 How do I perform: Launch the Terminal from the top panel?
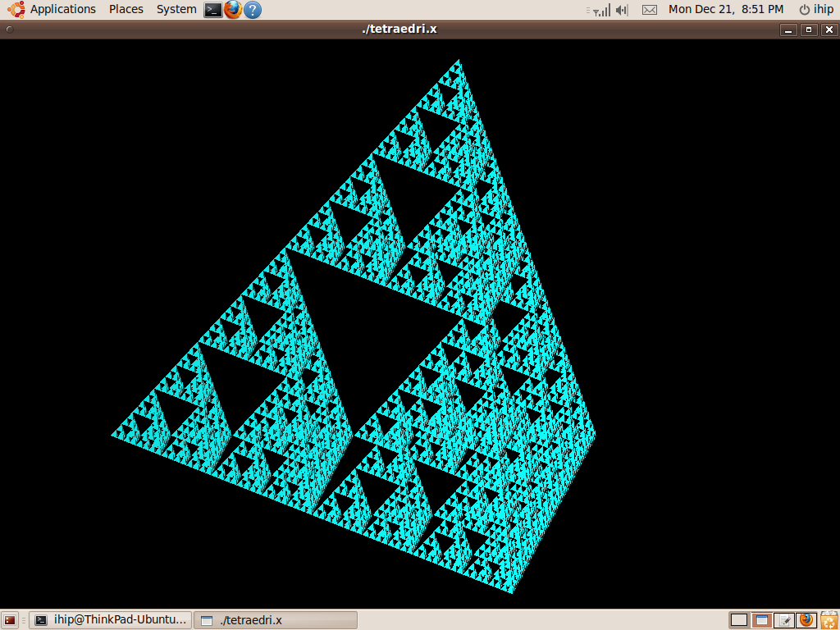212,10
